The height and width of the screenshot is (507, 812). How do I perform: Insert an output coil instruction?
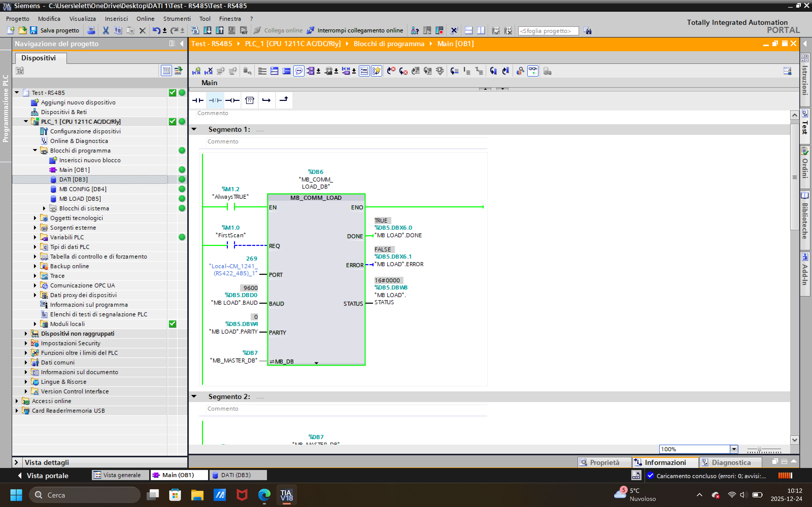(x=232, y=100)
